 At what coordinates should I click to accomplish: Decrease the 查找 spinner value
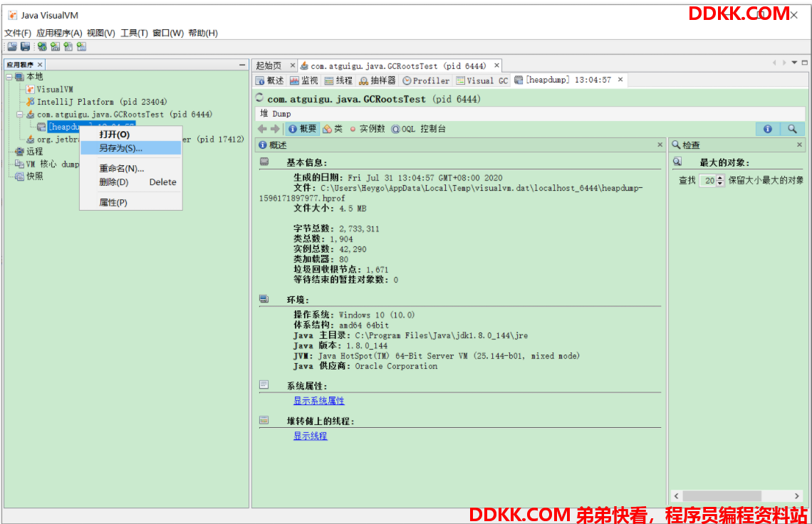(720, 183)
